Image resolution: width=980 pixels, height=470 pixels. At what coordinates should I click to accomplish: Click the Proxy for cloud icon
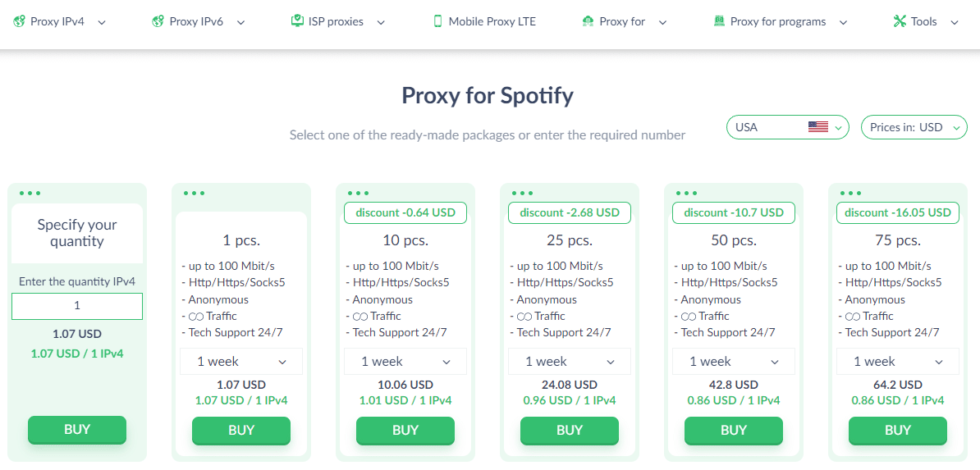click(x=588, y=22)
